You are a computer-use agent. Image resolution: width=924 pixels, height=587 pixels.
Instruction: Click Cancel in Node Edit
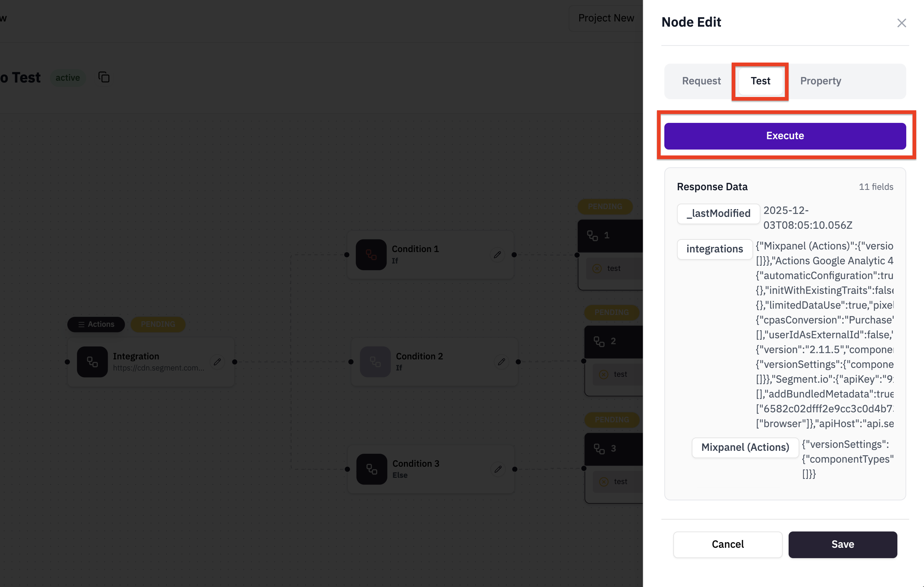[x=727, y=544]
